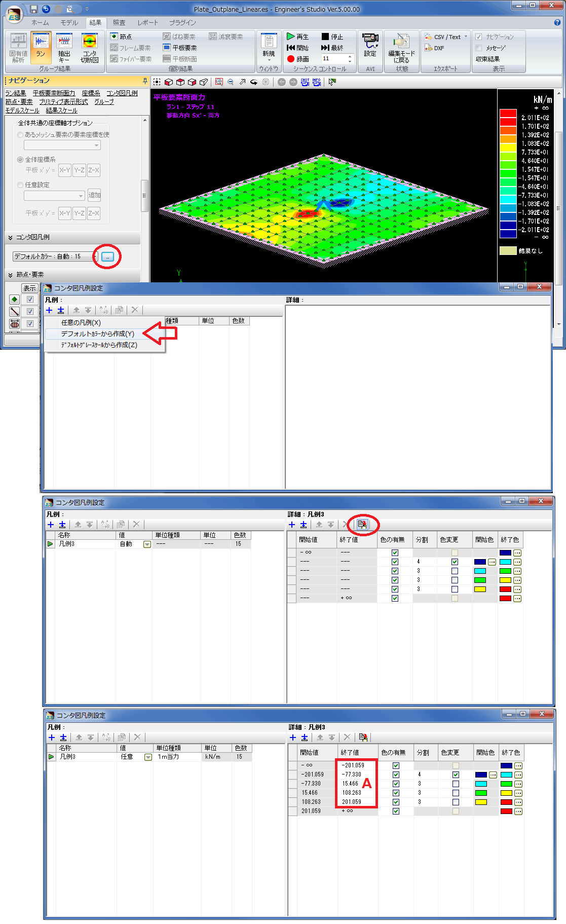Toggle the ナビゲーション display checkbox
This screenshot has width=566, height=924.
click(478, 36)
